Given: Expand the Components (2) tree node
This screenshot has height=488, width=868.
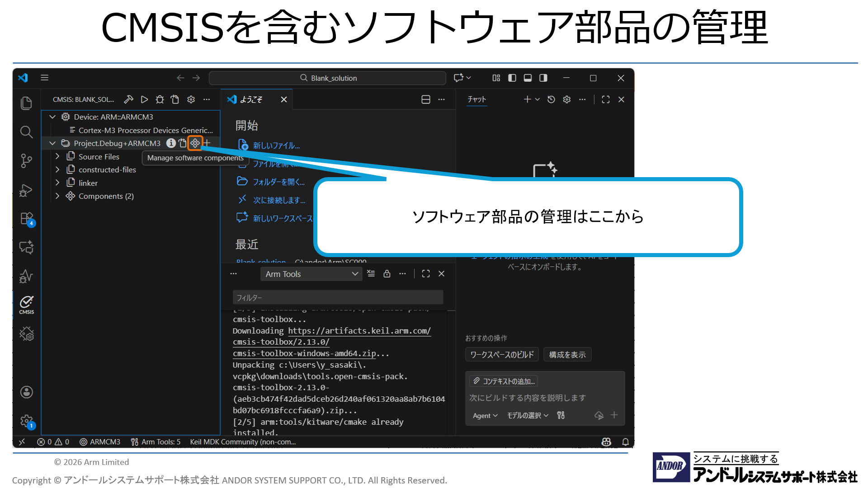Looking at the screenshot, I should click(x=57, y=196).
